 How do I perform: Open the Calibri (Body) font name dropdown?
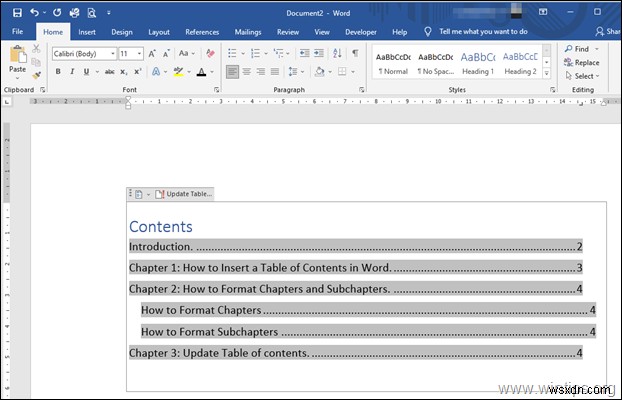113,53
